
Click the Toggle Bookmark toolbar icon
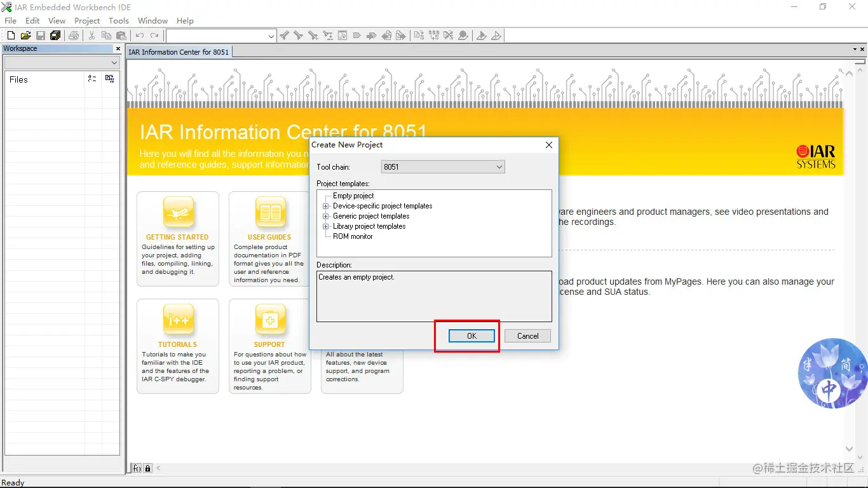coord(356,36)
